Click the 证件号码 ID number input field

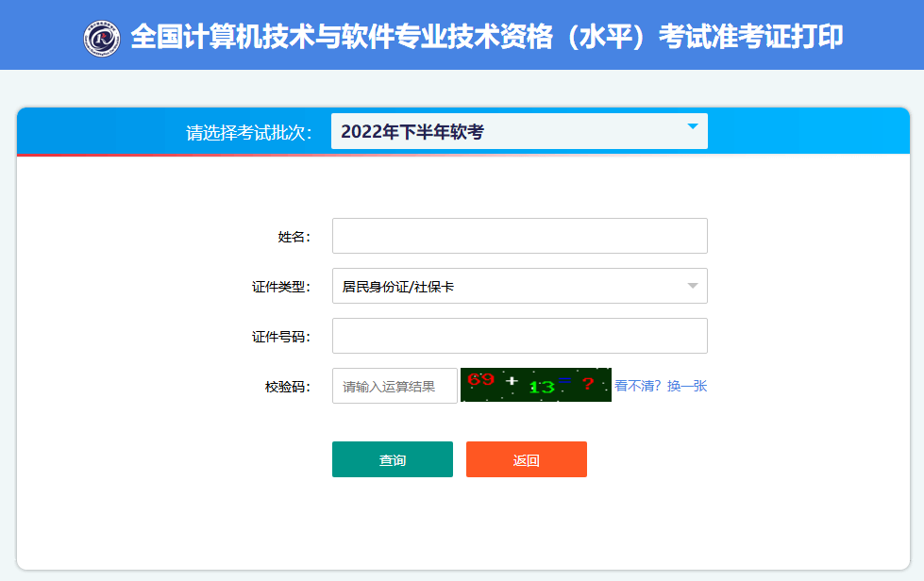[519, 336]
